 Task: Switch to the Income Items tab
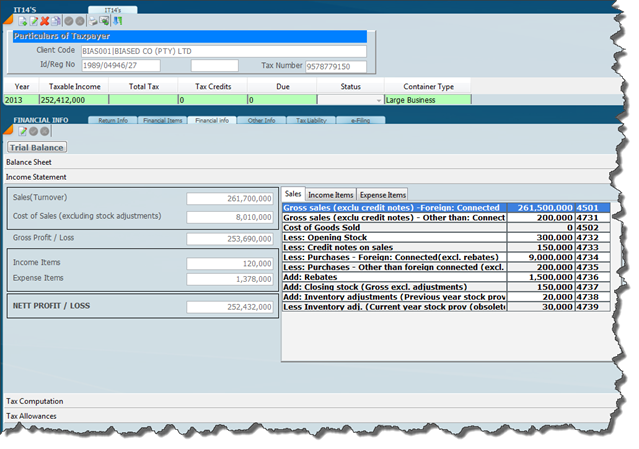[329, 194]
